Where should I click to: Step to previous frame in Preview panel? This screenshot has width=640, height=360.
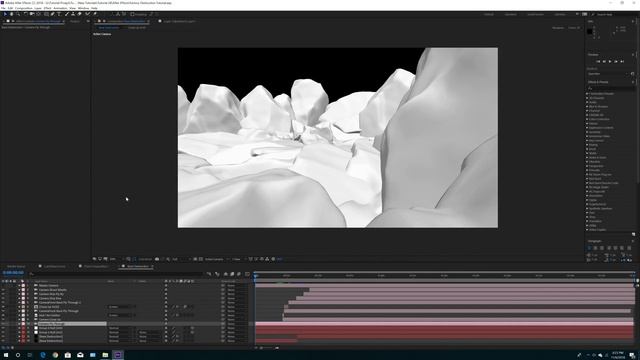pyautogui.click(x=604, y=61)
